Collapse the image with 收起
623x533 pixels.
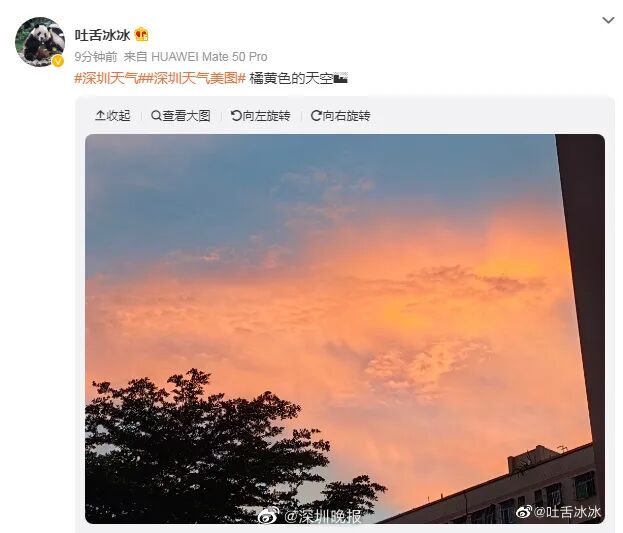tap(113, 116)
